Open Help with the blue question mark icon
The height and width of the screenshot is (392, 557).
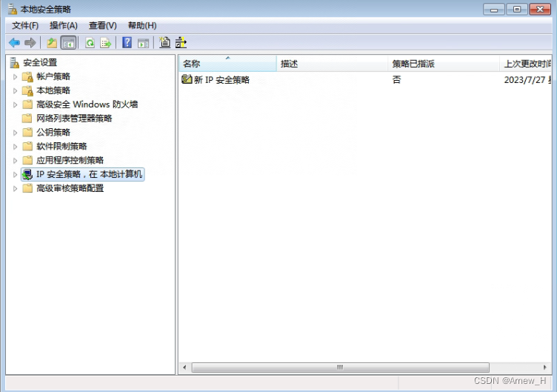point(127,43)
